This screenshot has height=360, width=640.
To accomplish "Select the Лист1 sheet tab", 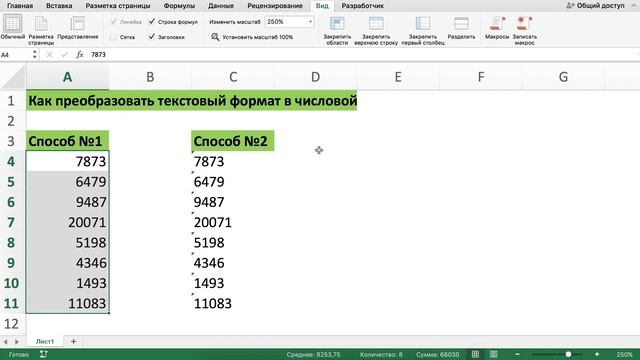I will point(45,341).
